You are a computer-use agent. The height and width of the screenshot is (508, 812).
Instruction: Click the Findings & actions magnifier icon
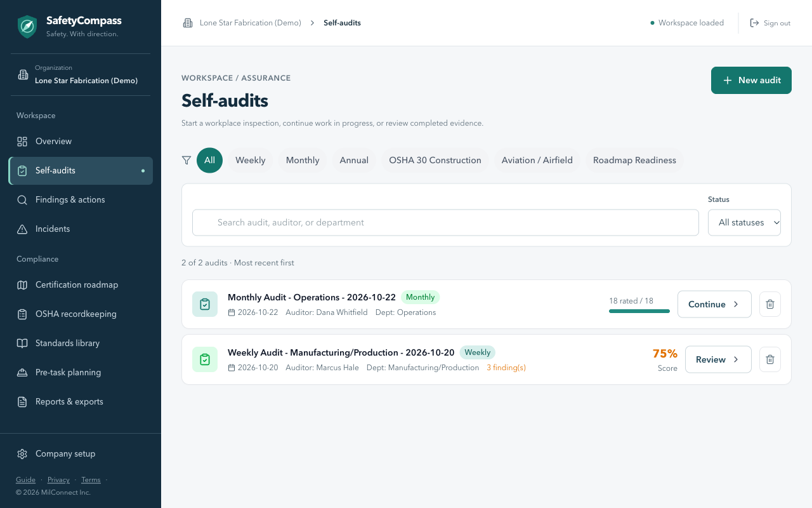coord(22,200)
